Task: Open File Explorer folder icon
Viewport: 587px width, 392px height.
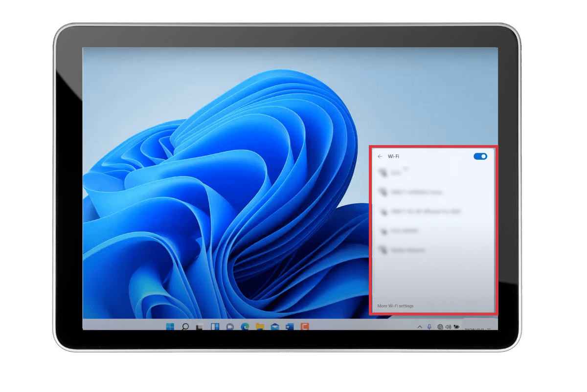Action: tap(260, 327)
